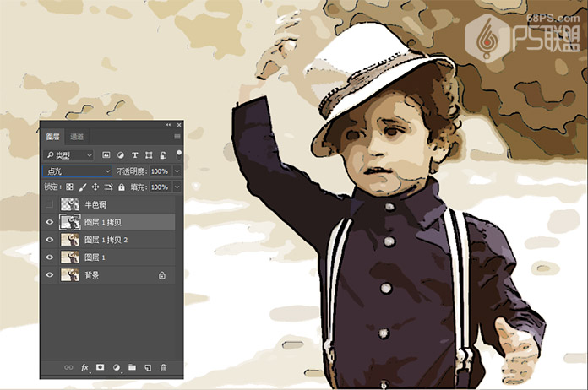This screenshot has width=588, height=390.
Task: Open the 填充 fill slider arrow
Action: [x=177, y=187]
